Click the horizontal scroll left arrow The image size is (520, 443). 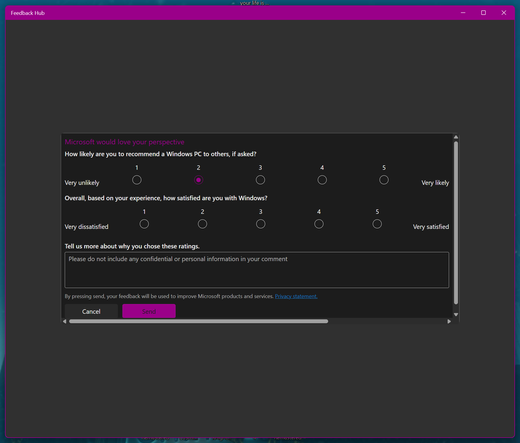(65, 321)
